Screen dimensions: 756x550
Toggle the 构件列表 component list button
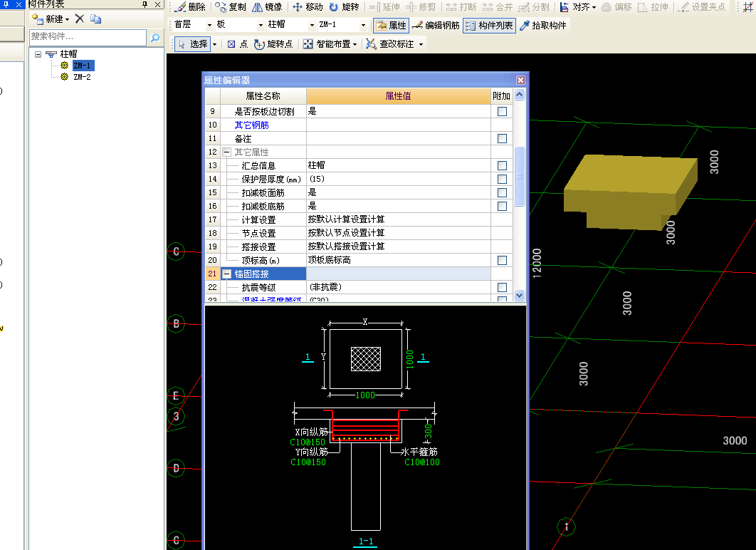[489, 25]
